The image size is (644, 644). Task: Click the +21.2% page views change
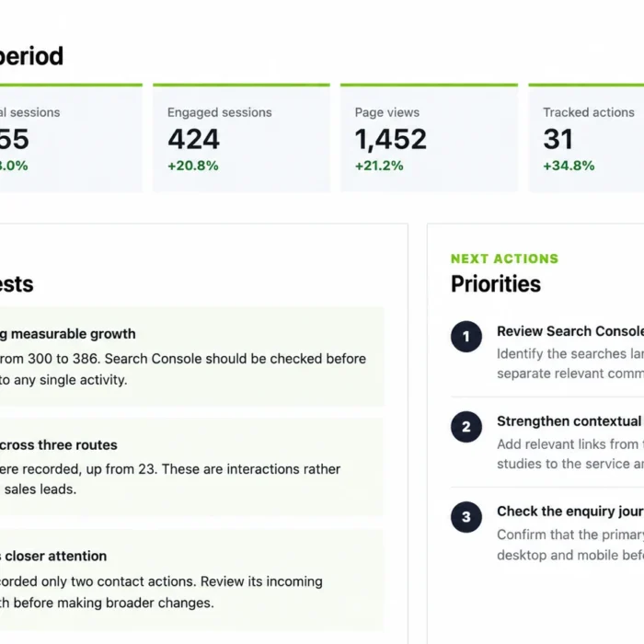tap(379, 166)
